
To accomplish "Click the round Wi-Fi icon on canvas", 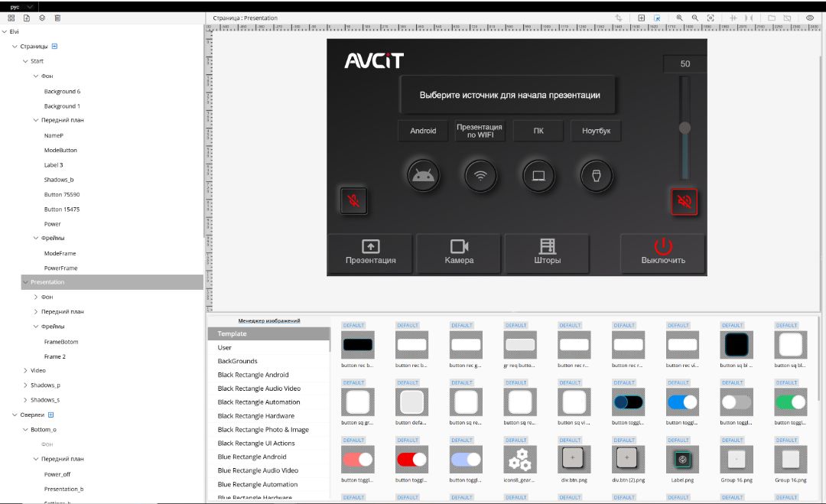I will (480, 175).
